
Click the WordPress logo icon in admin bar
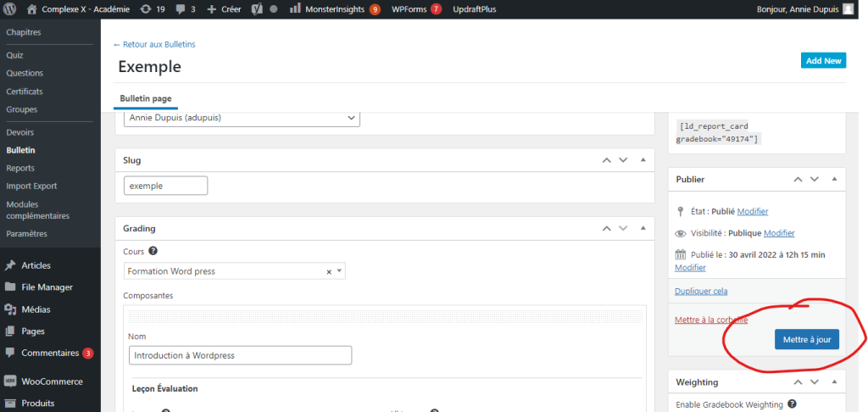[x=10, y=9]
